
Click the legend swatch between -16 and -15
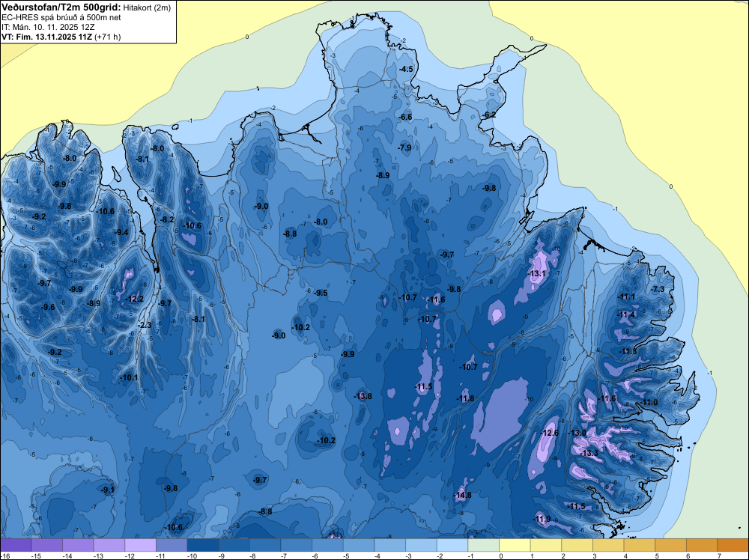point(16,545)
